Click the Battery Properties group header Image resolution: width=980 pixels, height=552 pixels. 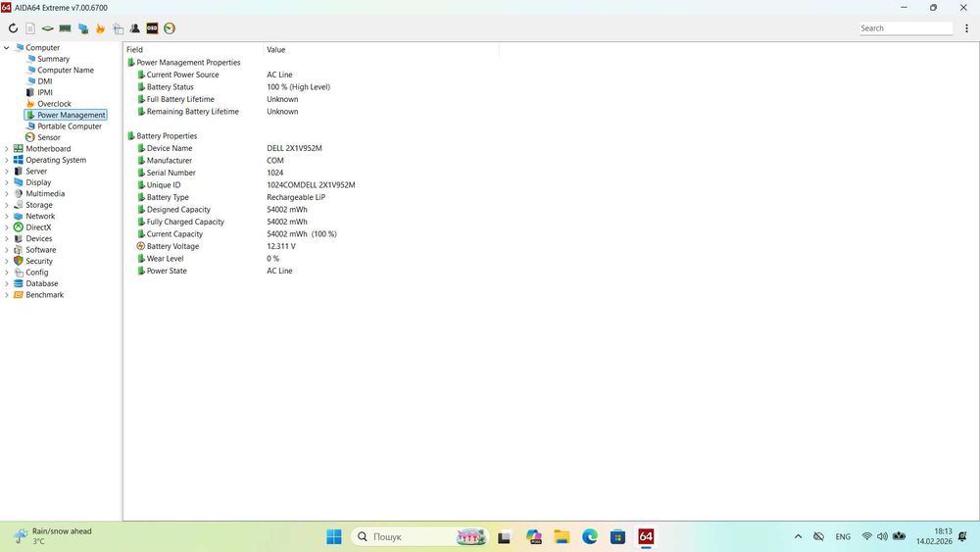[x=167, y=135]
